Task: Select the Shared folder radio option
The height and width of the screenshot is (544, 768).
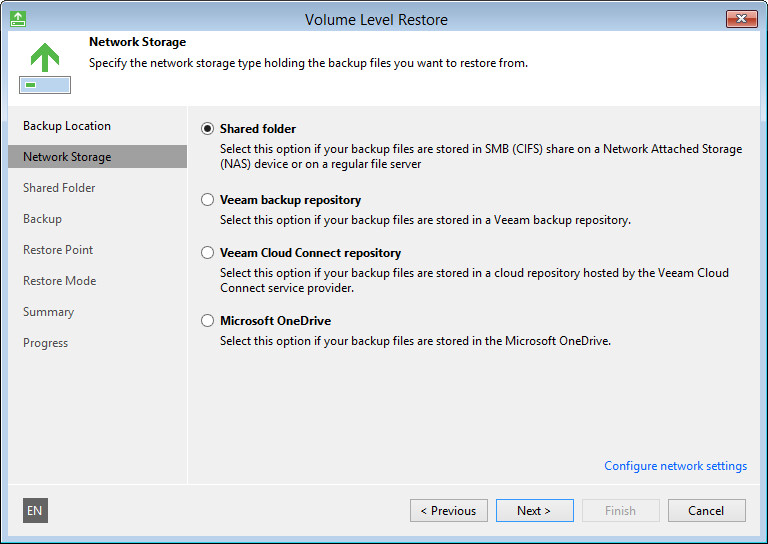Action: [x=208, y=129]
